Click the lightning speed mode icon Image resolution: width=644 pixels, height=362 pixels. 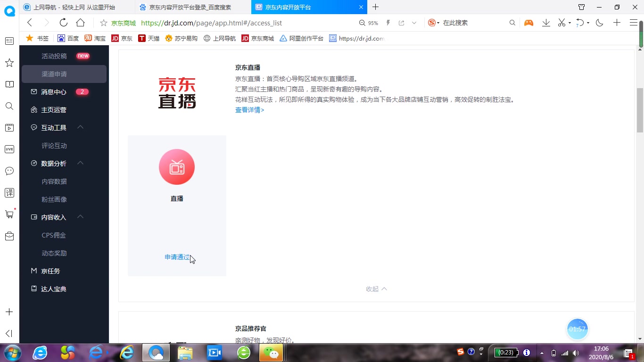point(388,23)
